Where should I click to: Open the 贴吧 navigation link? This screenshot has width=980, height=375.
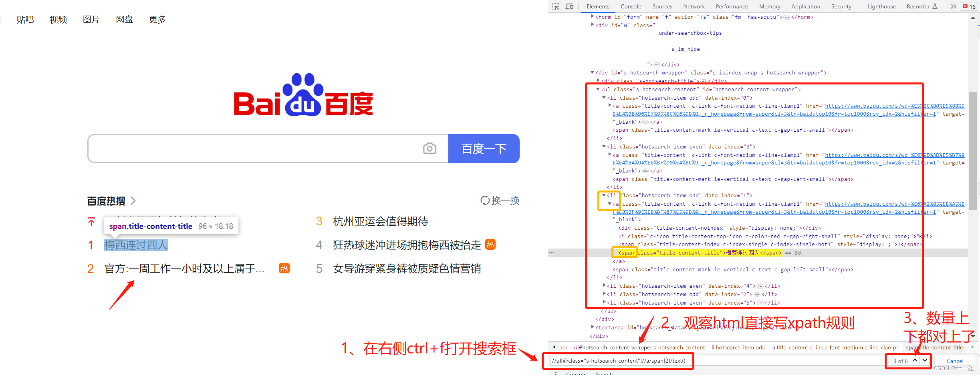coord(25,19)
